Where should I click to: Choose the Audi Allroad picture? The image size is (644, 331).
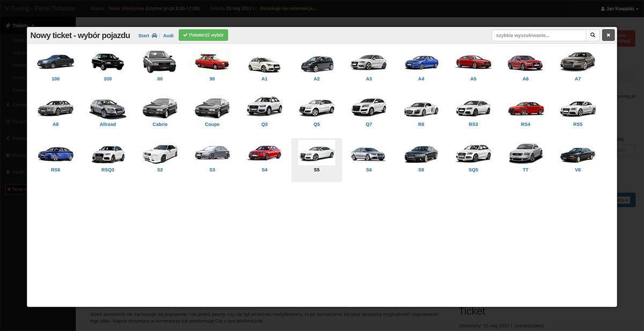pyautogui.click(x=108, y=108)
